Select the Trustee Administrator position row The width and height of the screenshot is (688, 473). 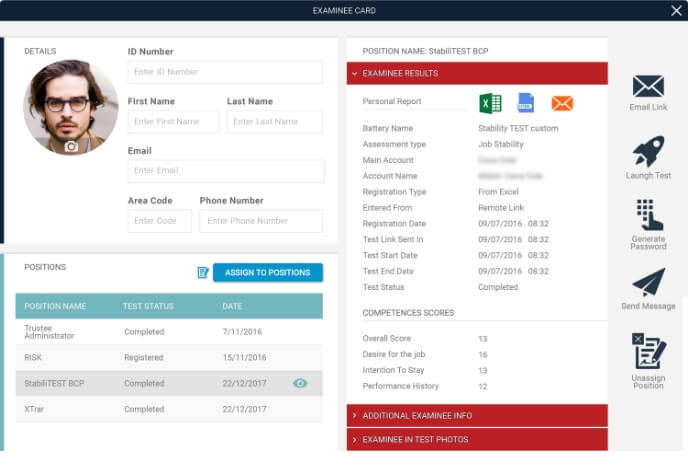tap(168, 331)
